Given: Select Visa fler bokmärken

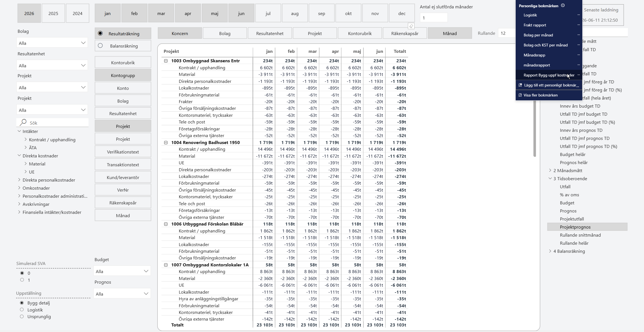Looking at the screenshot, I should (549, 95).
